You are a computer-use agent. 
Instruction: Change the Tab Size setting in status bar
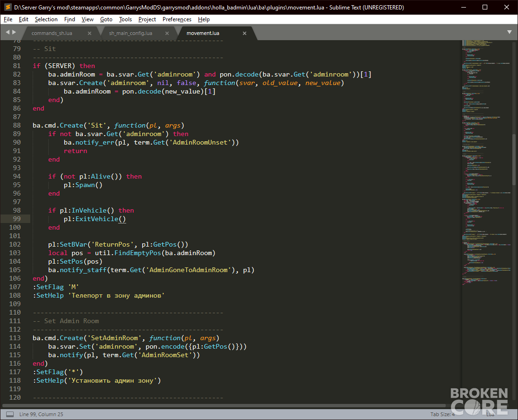(x=442, y=414)
